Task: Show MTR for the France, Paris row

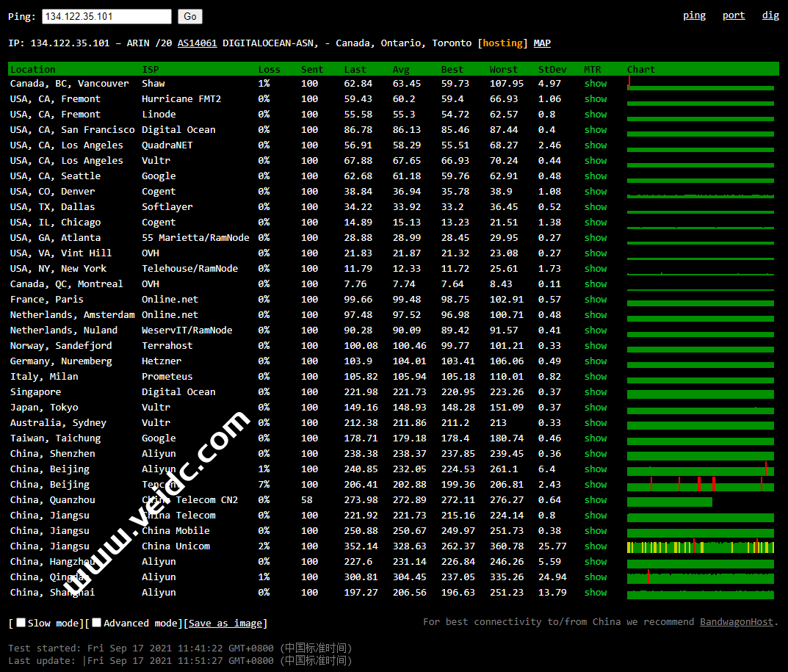Action: pos(596,300)
